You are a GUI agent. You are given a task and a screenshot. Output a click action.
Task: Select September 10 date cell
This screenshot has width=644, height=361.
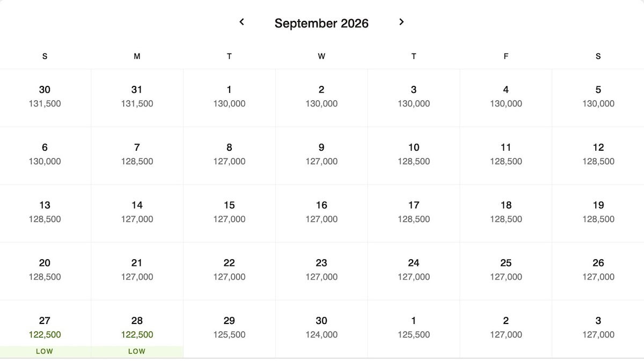tap(414, 155)
